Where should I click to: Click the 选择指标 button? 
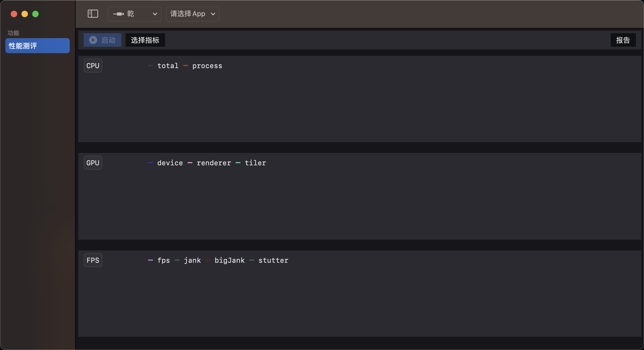(145, 40)
